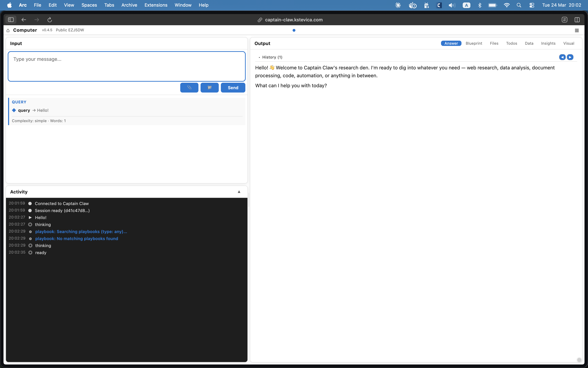The width and height of the screenshot is (588, 368).
Task: Open the folder button next to Send
Action: tap(209, 88)
